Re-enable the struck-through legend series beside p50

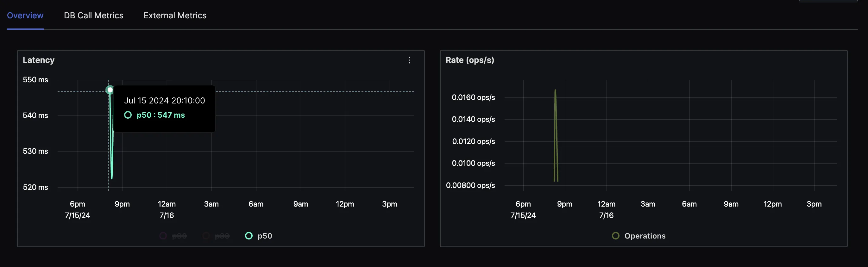pos(216,236)
